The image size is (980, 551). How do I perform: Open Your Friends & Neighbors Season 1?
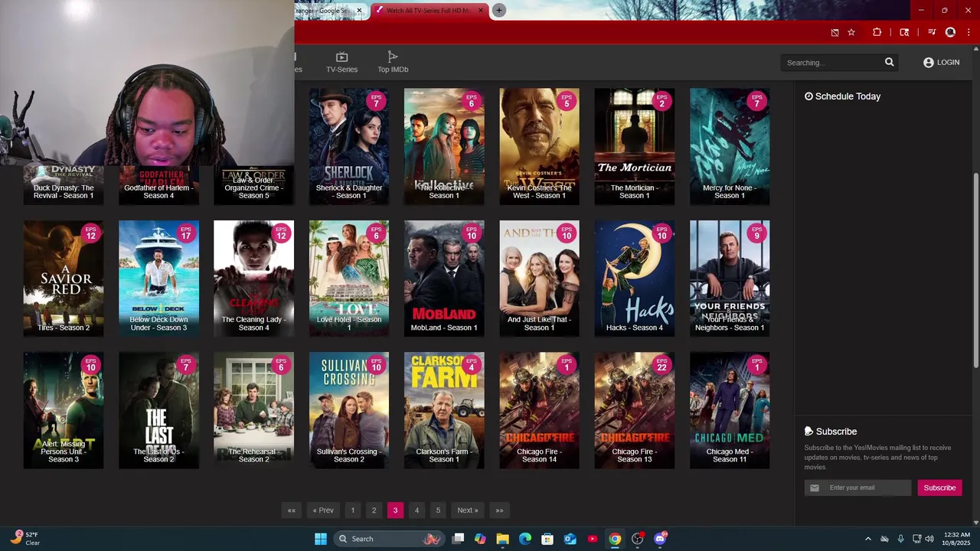[730, 279]
